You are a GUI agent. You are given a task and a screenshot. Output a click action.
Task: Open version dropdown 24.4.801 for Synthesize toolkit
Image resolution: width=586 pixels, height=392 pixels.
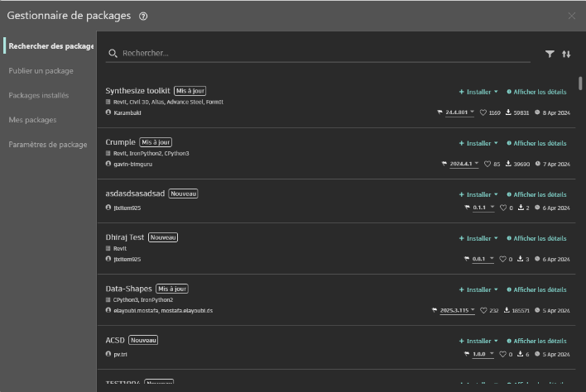coord(459,112)
